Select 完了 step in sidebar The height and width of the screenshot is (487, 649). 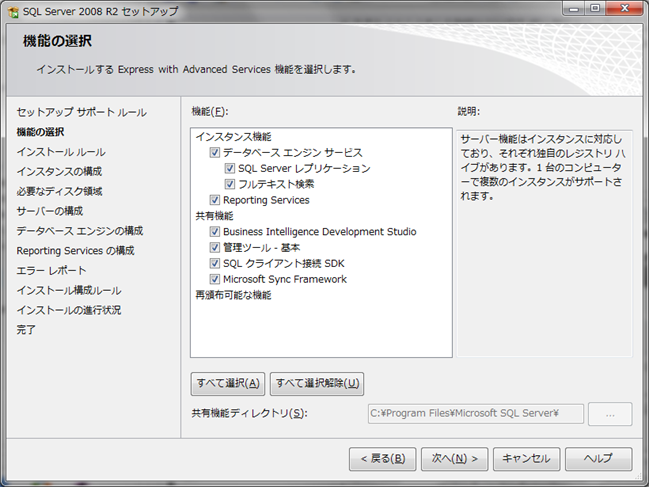[x=26, y=330]
